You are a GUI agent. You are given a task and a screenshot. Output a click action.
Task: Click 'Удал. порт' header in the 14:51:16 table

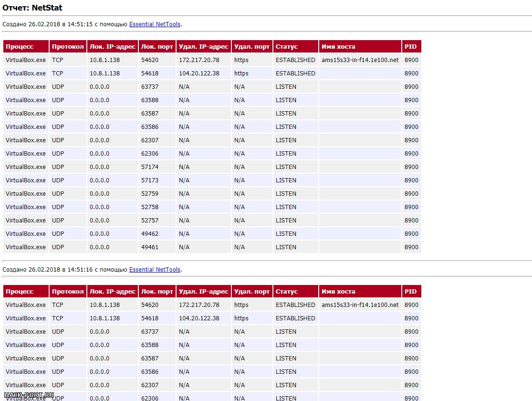point(252,291)
